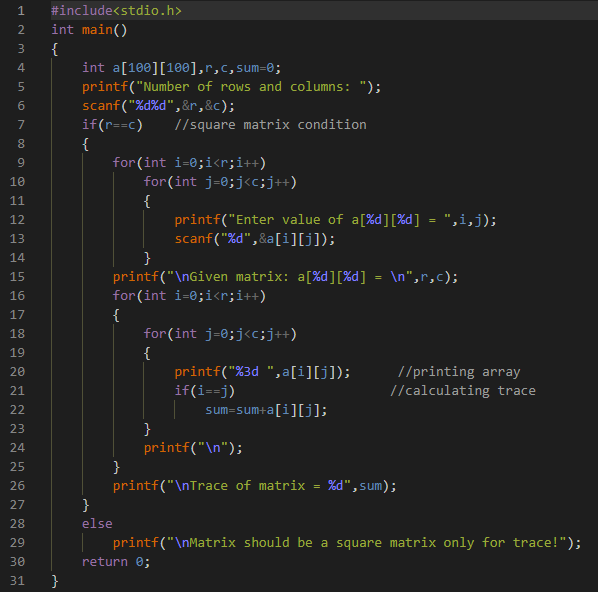Click the return 0 statement
598x592 pixels.
coord(116,562)
